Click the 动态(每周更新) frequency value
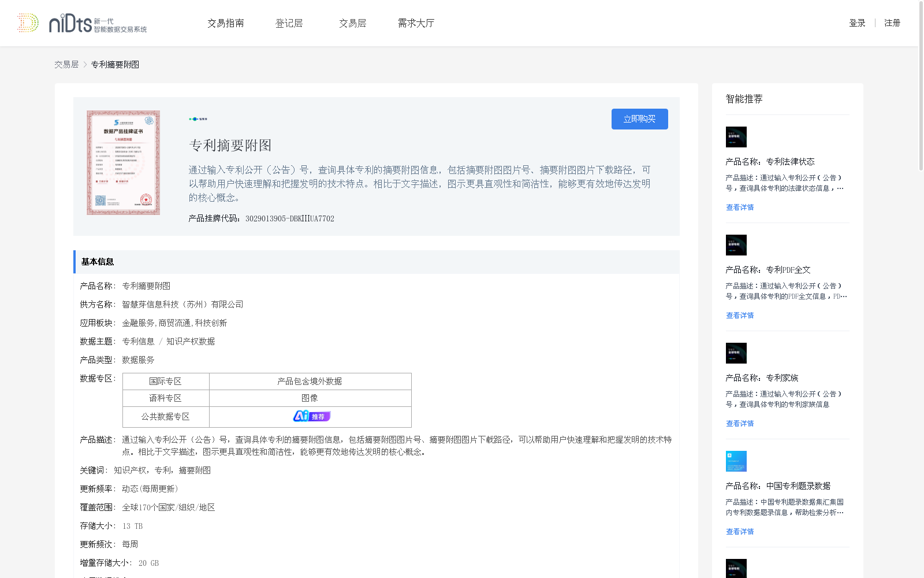This screenshot has width=924, height=578. 150,489
